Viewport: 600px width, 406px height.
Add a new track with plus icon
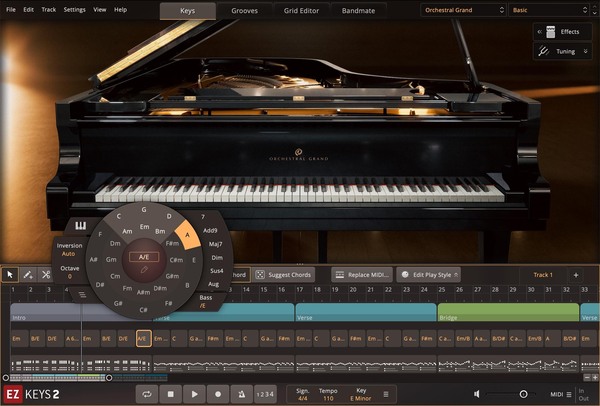tap(575, 274)
